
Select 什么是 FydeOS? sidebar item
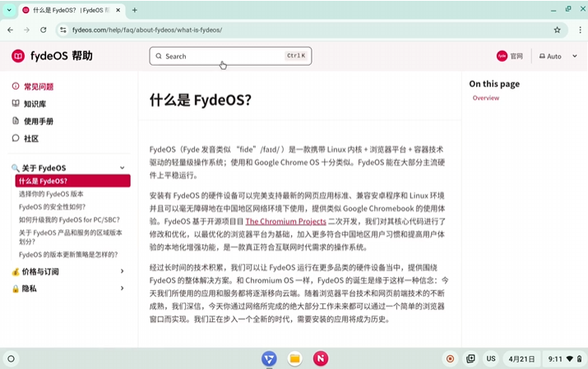click(x=72, y=181)
